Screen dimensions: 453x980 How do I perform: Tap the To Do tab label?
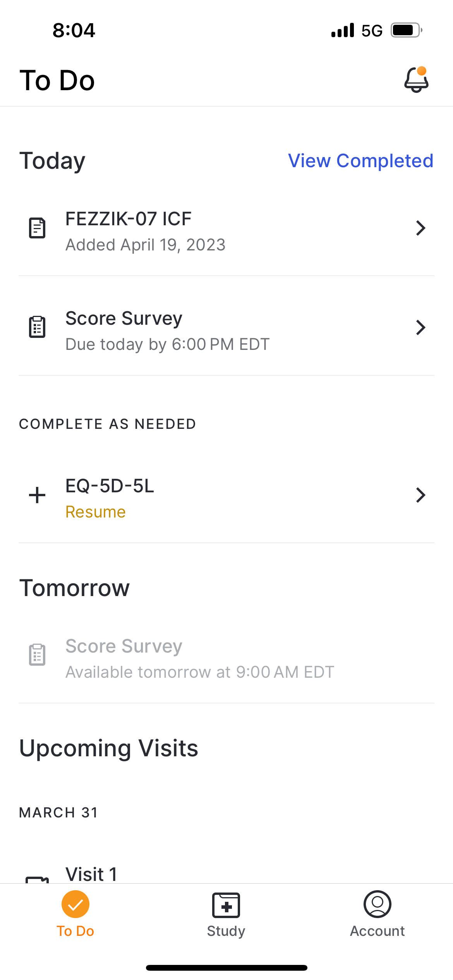coord(75,931)
